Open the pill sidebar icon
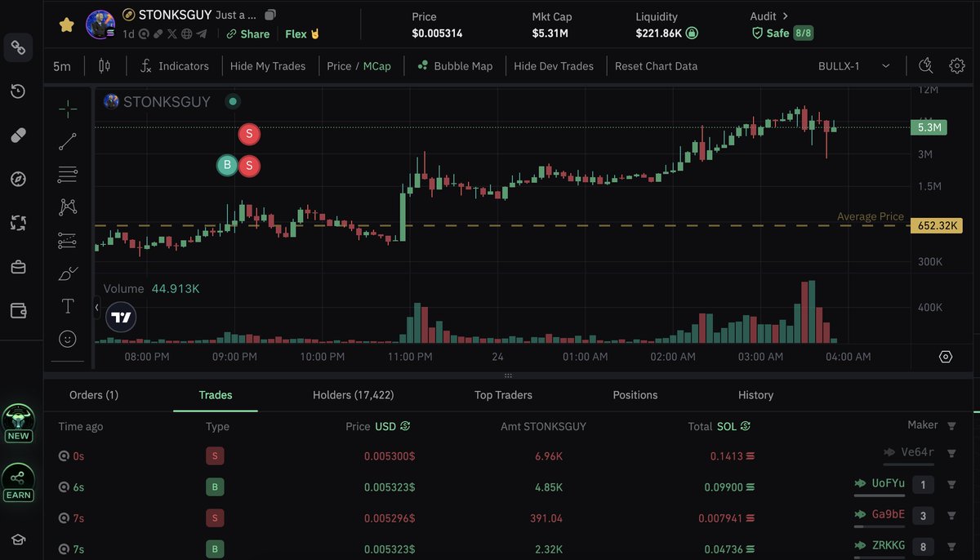The width and height of the screenshot is (980, 560). (x=18, y=135)
